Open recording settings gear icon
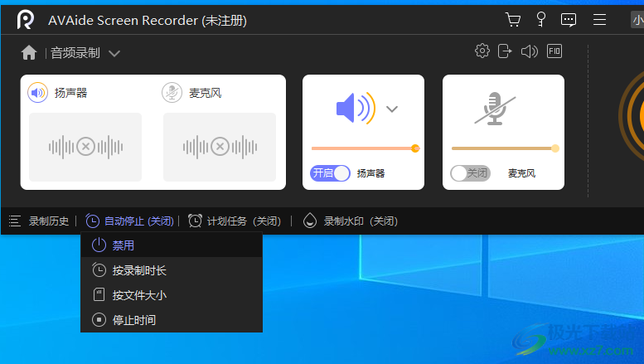This screenshot has height=364, width=644. [x=482, y=51]
